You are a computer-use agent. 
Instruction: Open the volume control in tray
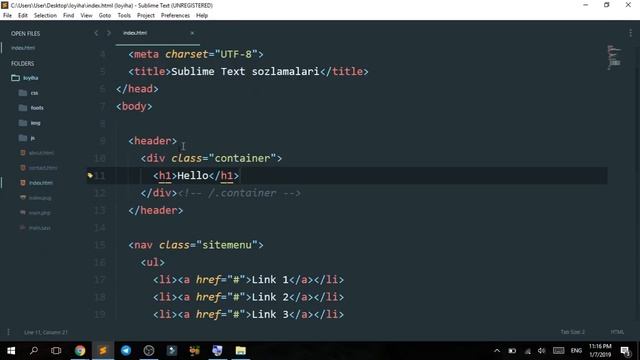(542, 351)
